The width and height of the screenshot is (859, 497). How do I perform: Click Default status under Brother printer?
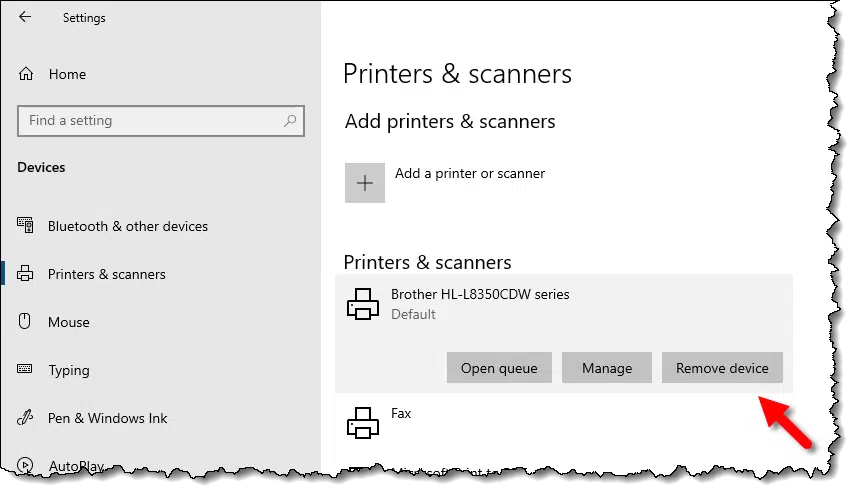point(413,315)
